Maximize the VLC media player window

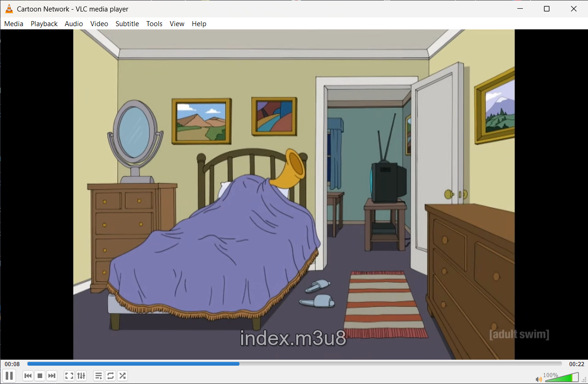547,9
